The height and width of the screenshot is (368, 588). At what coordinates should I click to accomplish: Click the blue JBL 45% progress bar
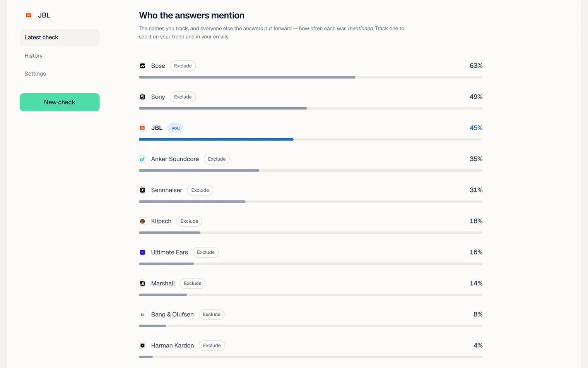pyautogui.click(x=311, y=139)
